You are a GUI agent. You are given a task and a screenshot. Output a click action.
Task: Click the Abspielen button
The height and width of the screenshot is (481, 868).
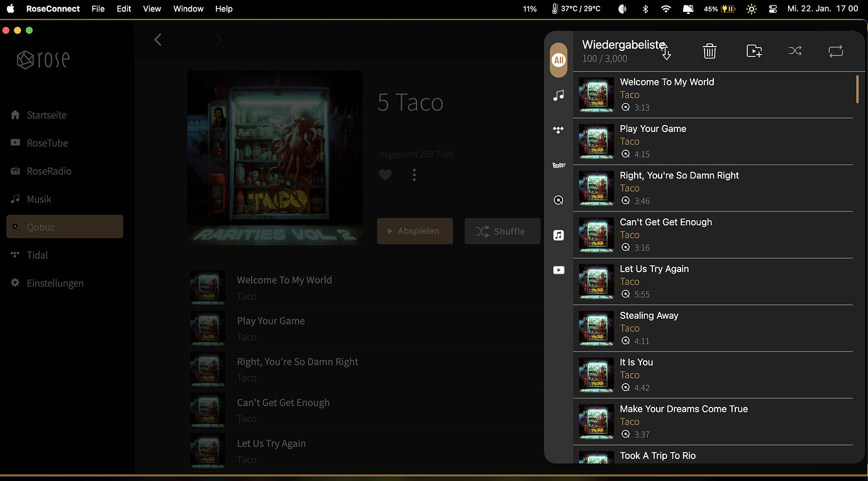(415, 231)
